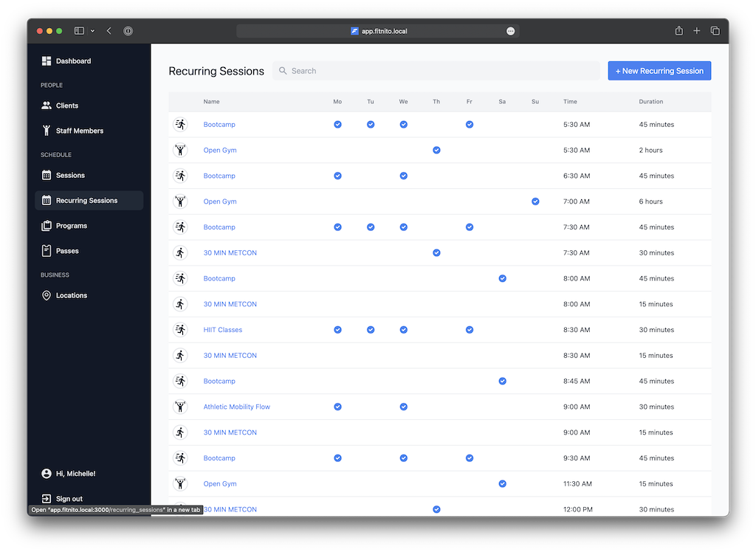This screenshot has height=552, width=756.
Task: Open the 9:00 AM 30 MIN METCON link
Action: tap(230, 432)
